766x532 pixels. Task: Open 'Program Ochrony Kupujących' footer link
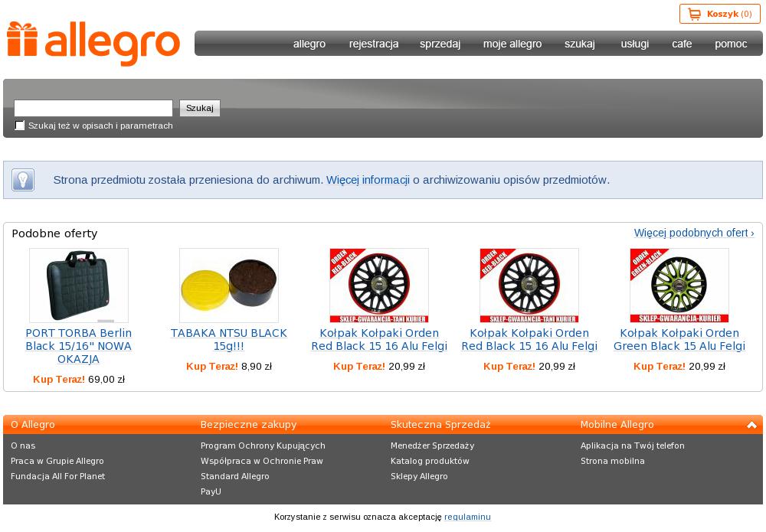click(263, 446)
